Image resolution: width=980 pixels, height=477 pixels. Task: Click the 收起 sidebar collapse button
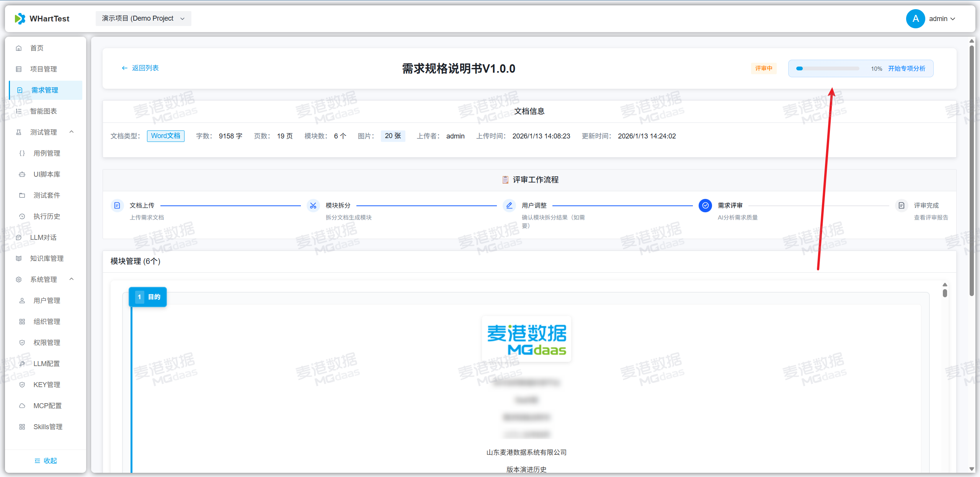click(x=46, y=461)
